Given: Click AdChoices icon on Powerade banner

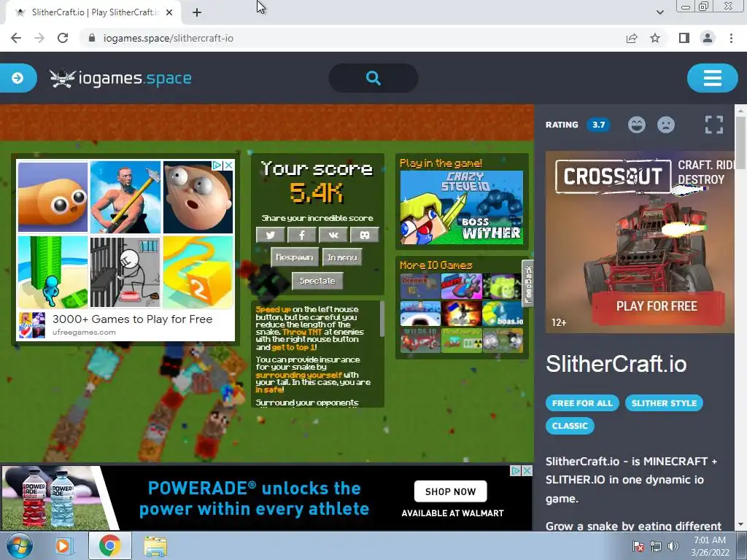Looking at the screenshot, I should pos(516,470).
